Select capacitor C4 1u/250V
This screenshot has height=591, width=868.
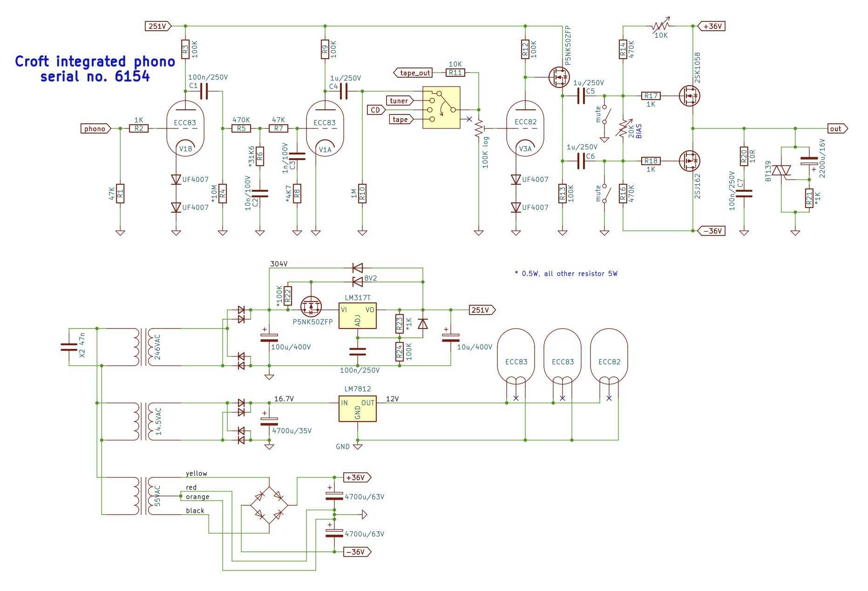344,91
